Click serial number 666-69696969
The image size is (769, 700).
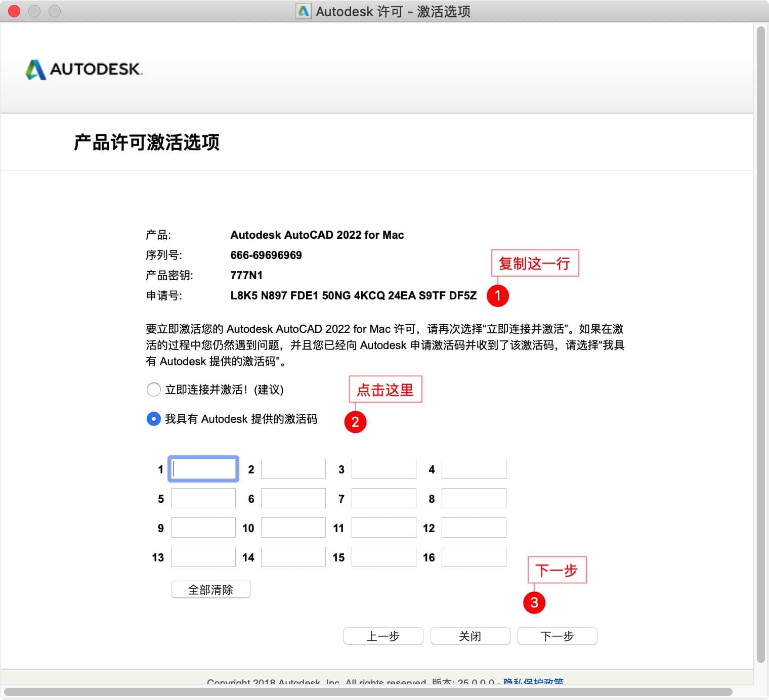pos(266,255)
